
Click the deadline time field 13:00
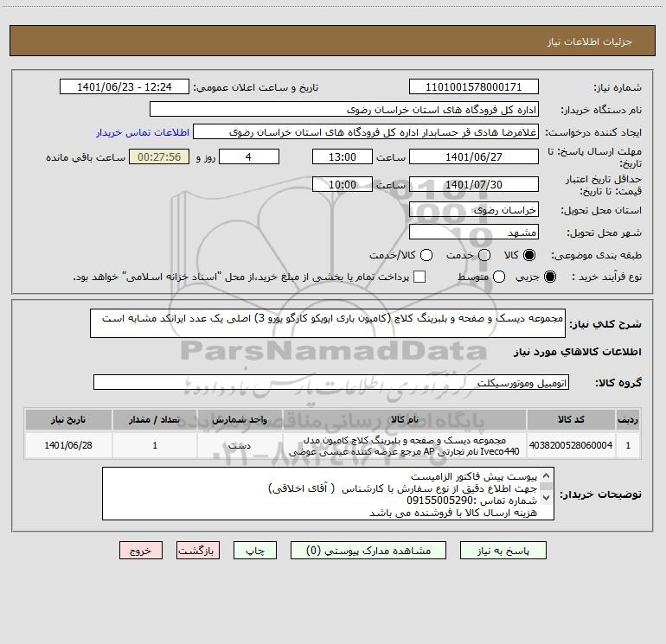[343, 156]
